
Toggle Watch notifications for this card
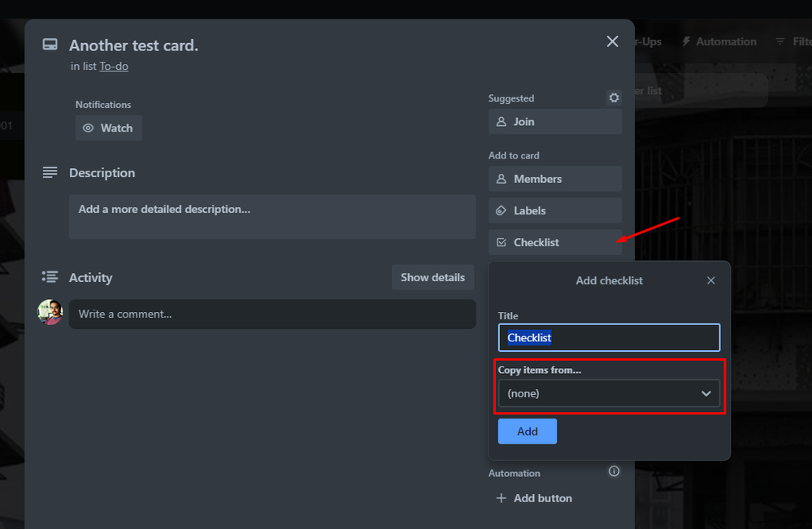pos(109,128)
